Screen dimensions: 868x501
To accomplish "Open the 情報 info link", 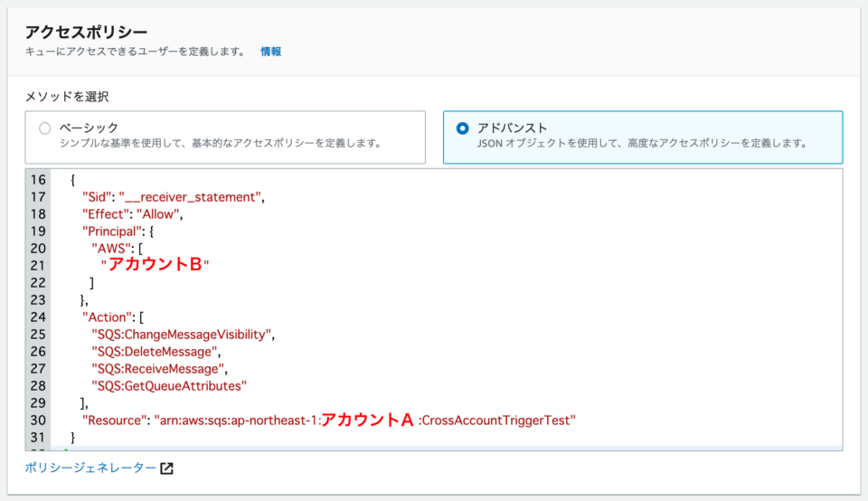I will 270,52.
